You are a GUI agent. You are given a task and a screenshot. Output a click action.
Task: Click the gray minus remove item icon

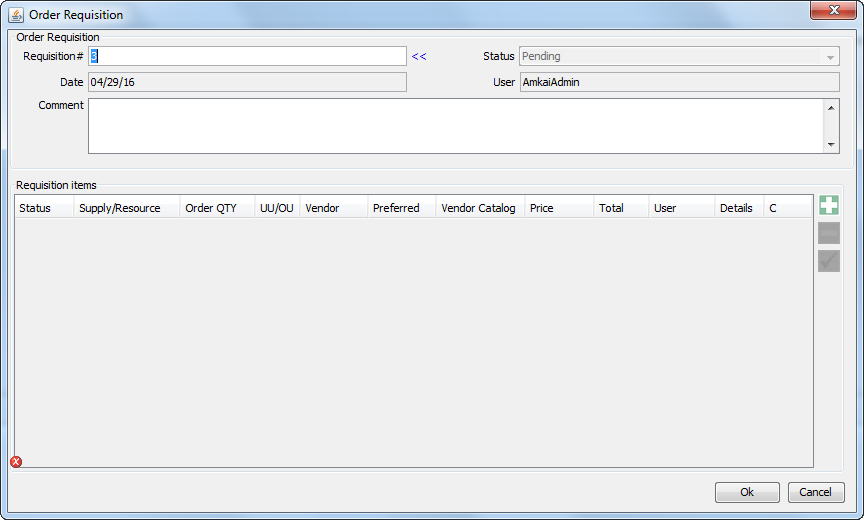[828, 234]
